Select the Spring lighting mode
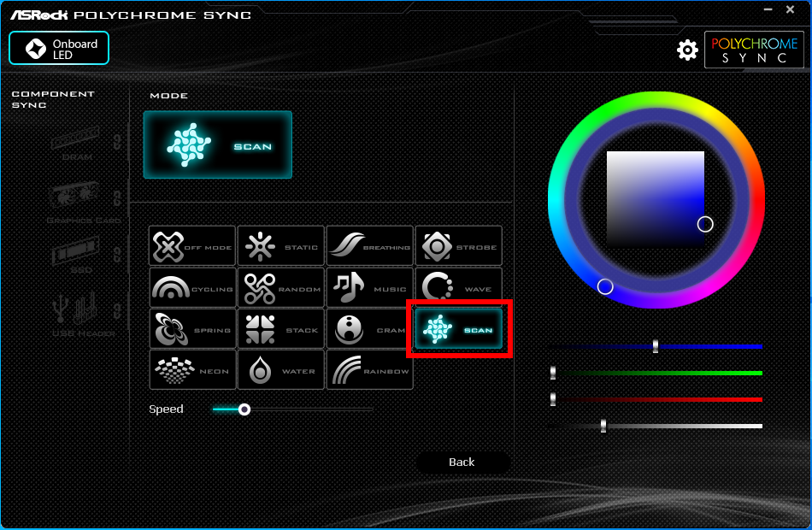This screenshot has width=812, height=530. (x=192, y=328)
